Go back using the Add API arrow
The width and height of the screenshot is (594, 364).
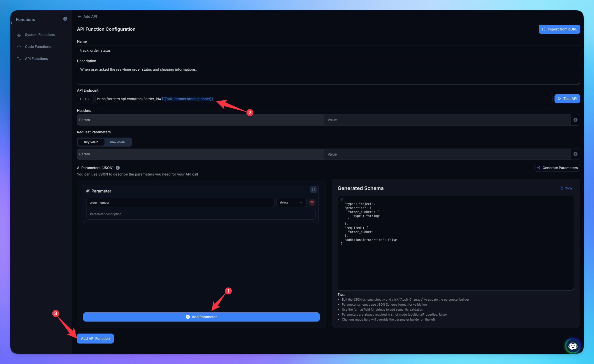click(x=79, y=16)
